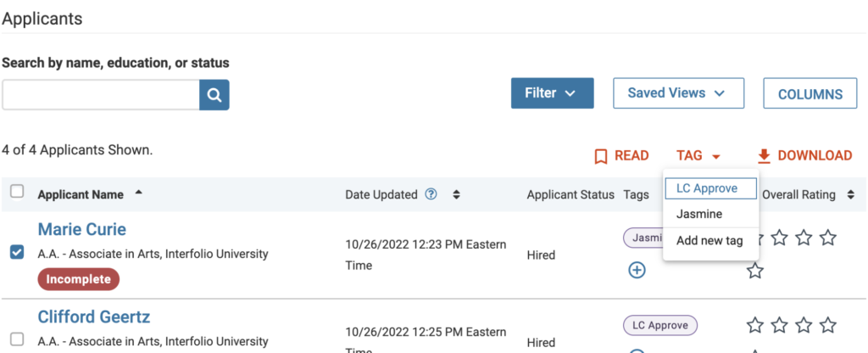
Task: Rate Clifford Geertz with first star
Action: 755,325
